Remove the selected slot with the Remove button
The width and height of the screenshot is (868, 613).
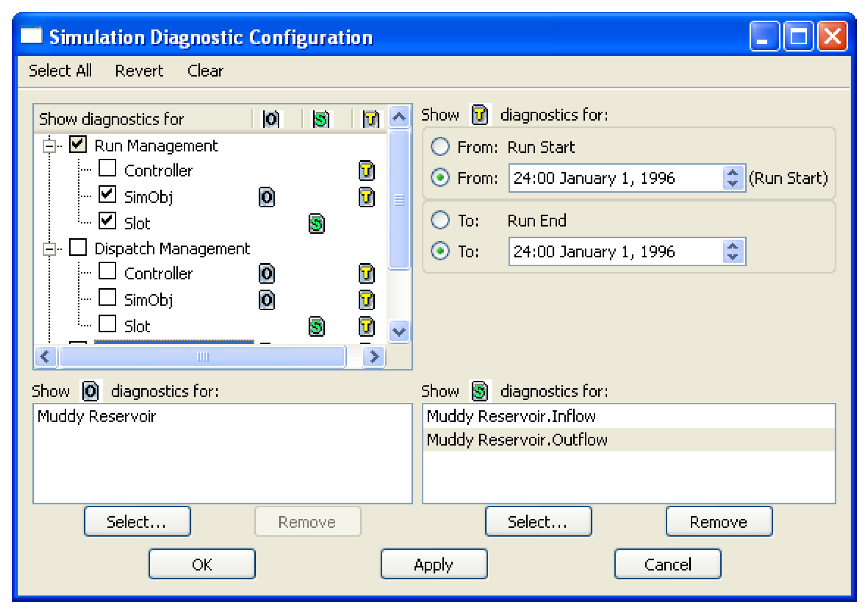point(718,522)
